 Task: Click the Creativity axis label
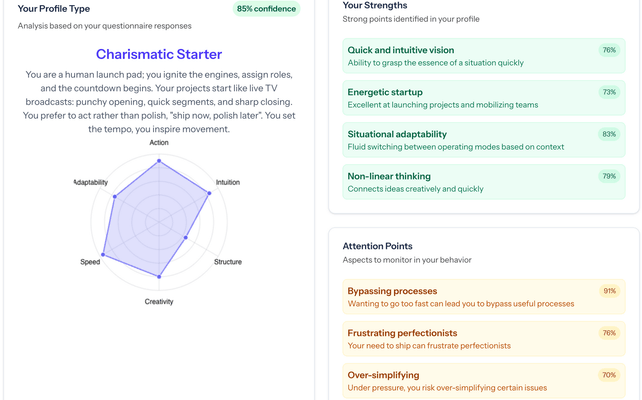pyautogui.click(x=159, y=301)
